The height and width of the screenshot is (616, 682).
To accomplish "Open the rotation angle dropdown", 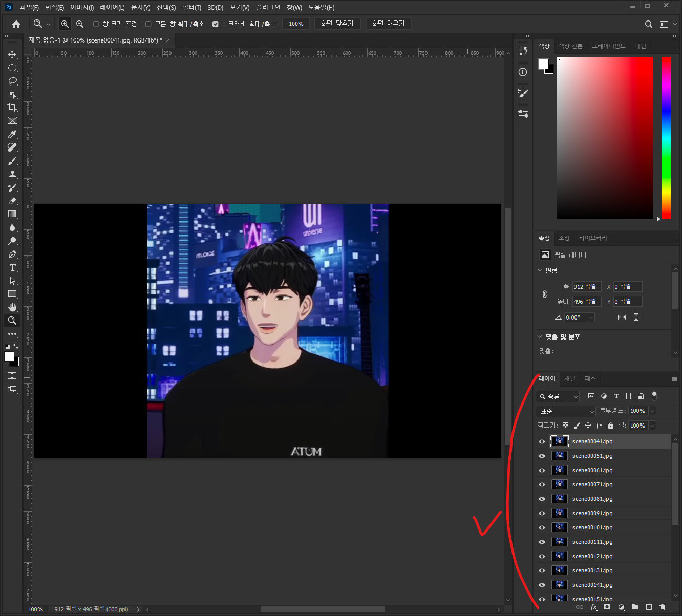I will [591, 317].
